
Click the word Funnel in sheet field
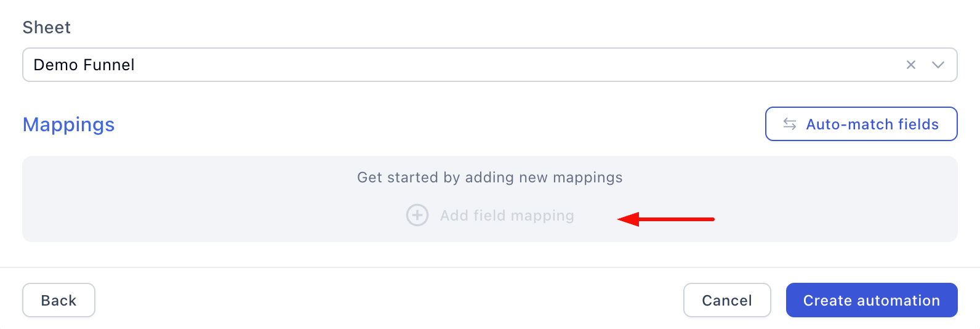(x=109, y=65)
